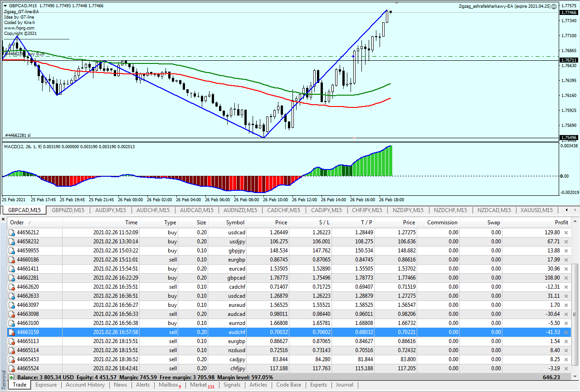Click the sell order icon for 44665453
The height and width of the screenshot is (392, 580).
coord(12,359)
